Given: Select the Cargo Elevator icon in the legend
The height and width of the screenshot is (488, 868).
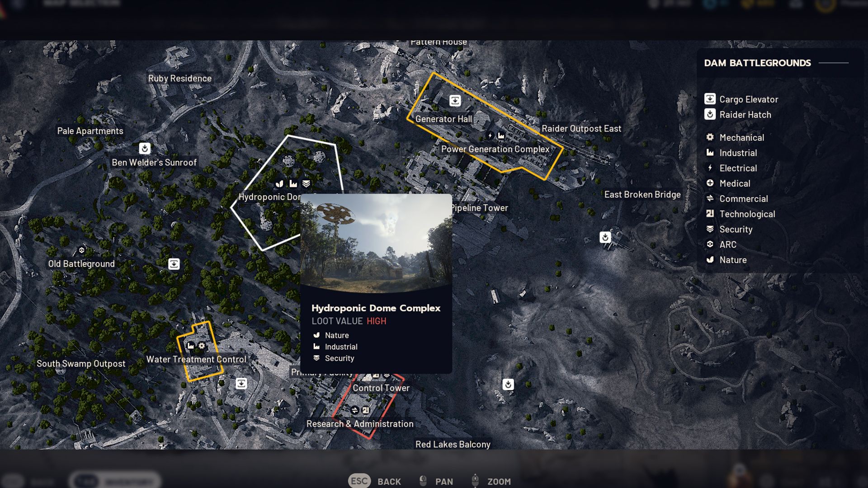Looking at the screenshot, I should click(710, 99).
